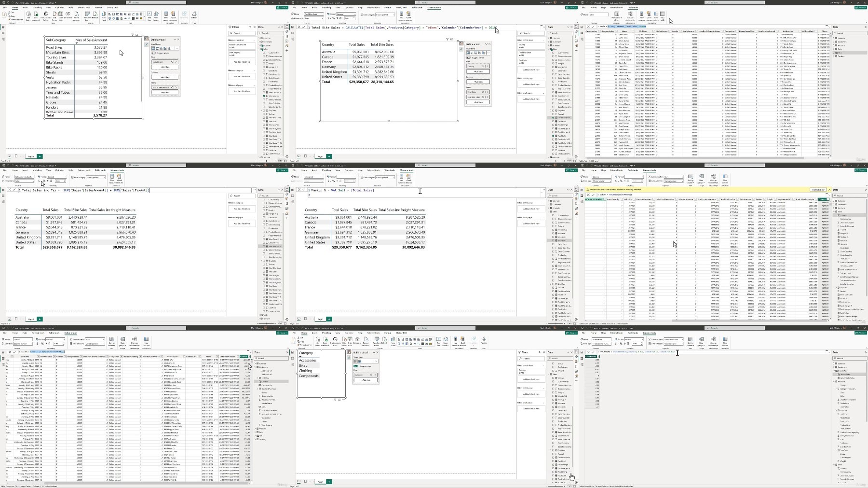Open Home table dropdown in Total Bike Sales window
Screen dimensions: 868x488
point(313,18)
